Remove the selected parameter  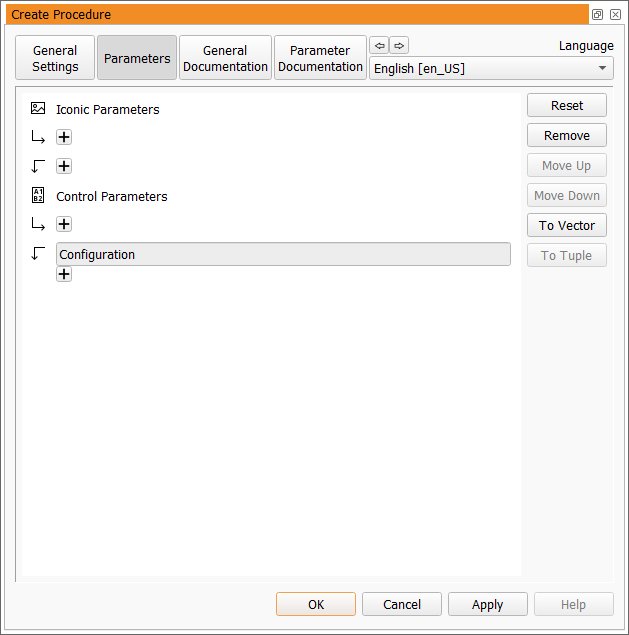[x=566, y=136]
